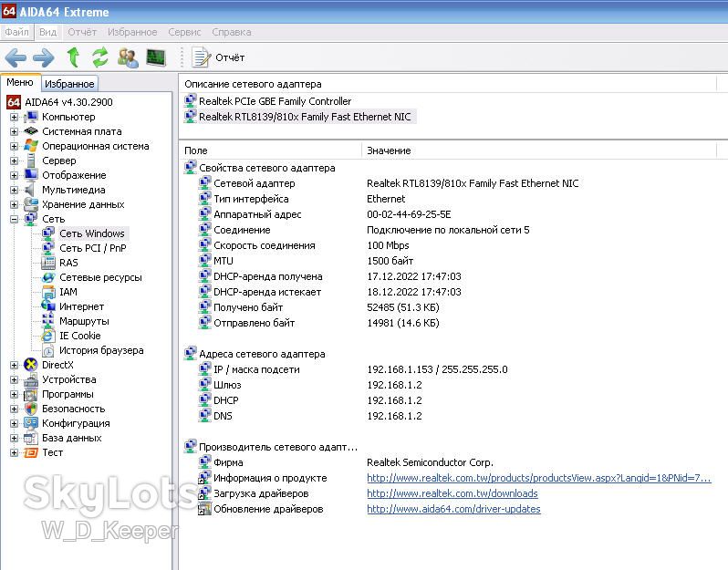This screenshot has width=728, height=570.
Task: Click the Операционная система Windows flag icon
Action: tap(31, 146)
